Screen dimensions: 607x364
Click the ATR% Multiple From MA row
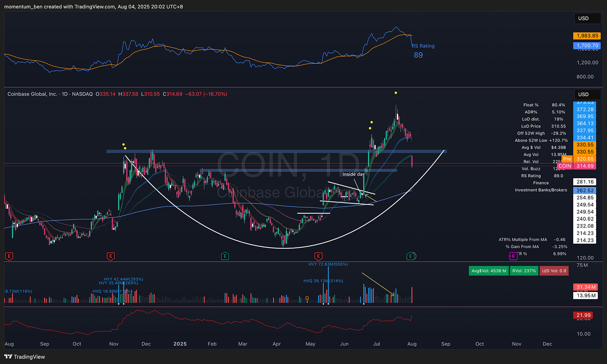pos(532,239)
